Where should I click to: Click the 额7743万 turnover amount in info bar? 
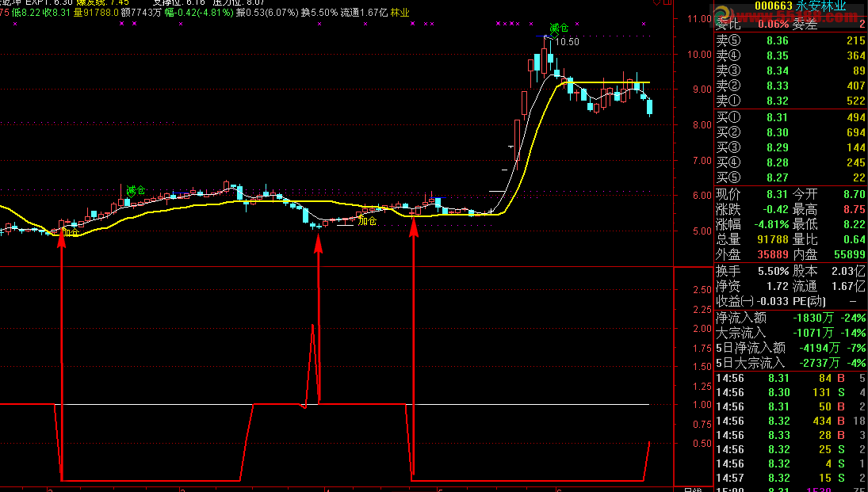(x=141, y=12)
